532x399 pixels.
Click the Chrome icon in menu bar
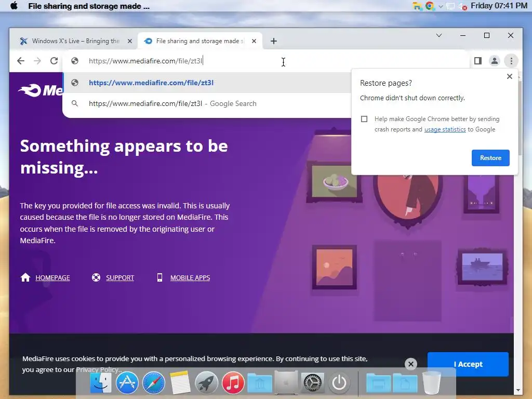(x=430, y=6)
